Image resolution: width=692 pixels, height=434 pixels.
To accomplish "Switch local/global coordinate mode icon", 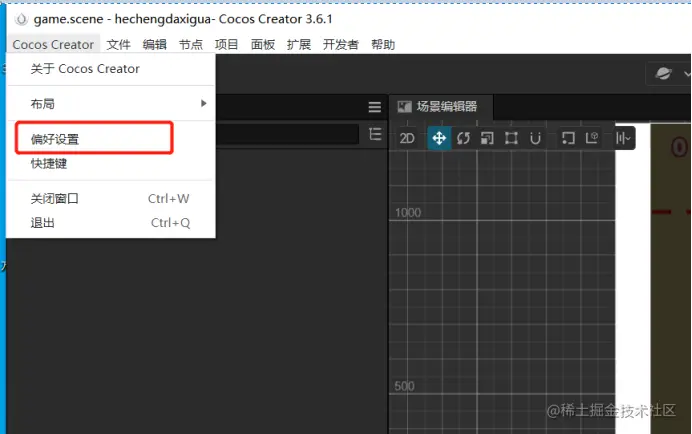I will coord(592,138).
